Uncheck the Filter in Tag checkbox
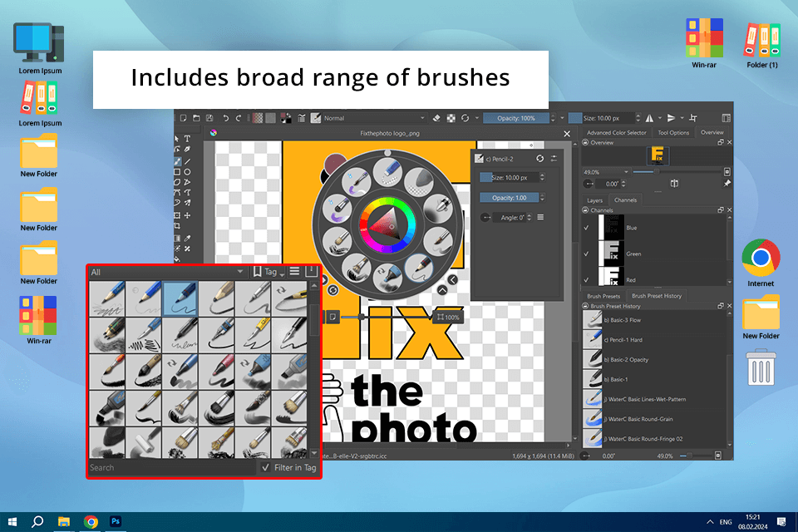 click(265, 468)
